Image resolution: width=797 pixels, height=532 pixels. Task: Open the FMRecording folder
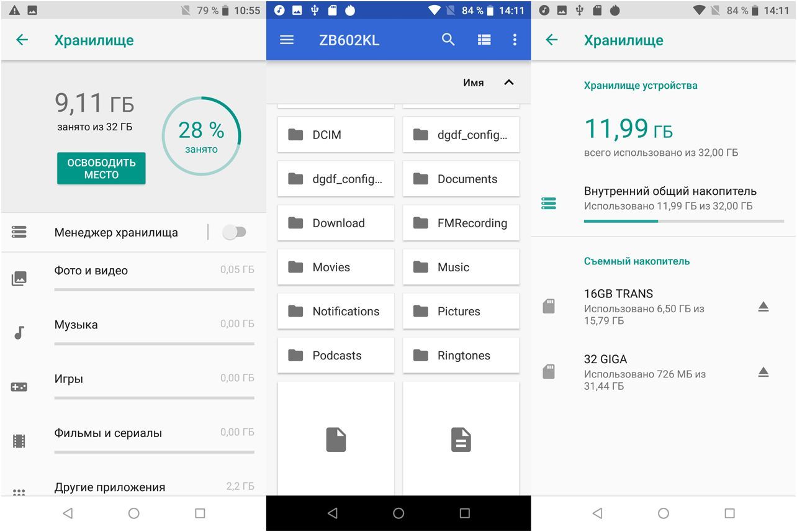tap(461, 223)
